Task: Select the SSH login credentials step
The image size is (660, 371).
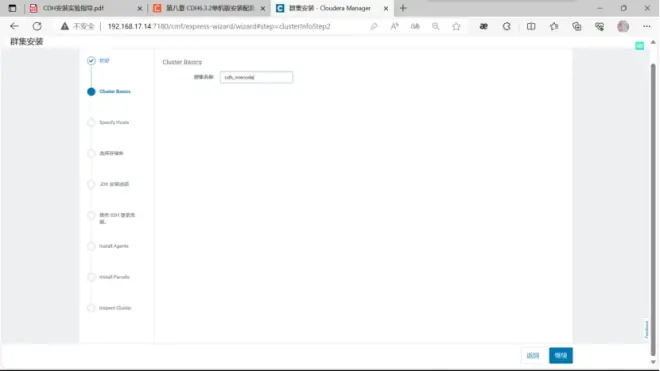Action: pyautogui.click(x=117, y=218)
